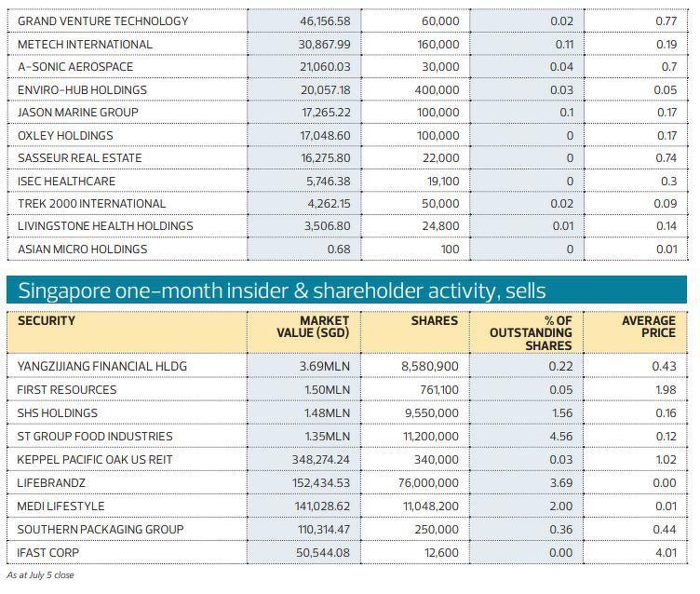This screenshot has height=594, width=700.
Task: Click Asian Micro Holdings security name
Action: pyautogui.click(x=82, y=250)
